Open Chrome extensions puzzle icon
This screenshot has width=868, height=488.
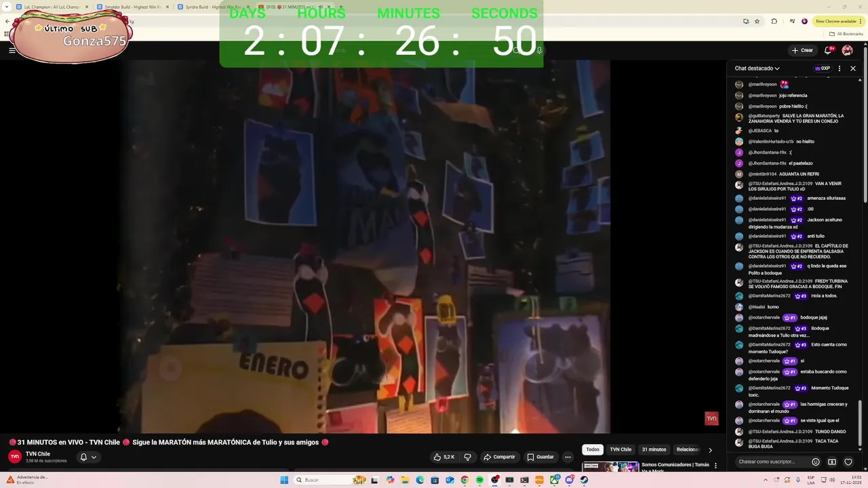point(774,21)
